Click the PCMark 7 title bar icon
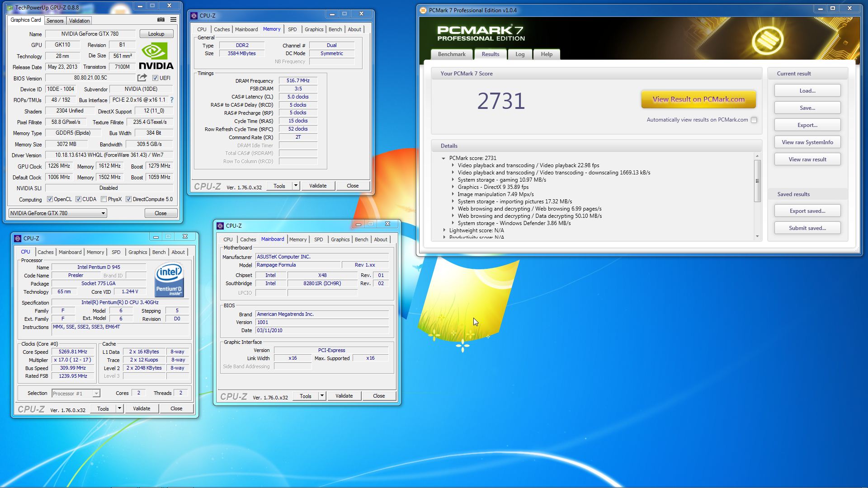This screenshot has height=488, width=868. click(423, 10)
